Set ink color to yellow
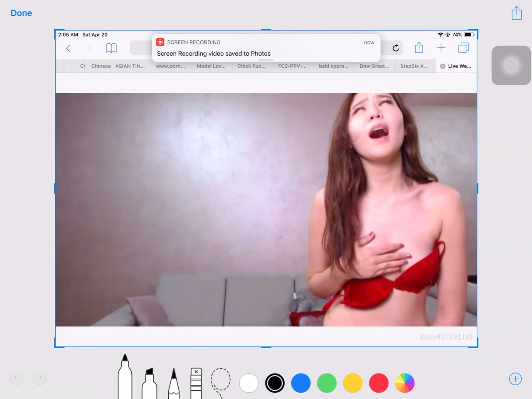Viewport: 532px width, 399px height. click(353, 383)
